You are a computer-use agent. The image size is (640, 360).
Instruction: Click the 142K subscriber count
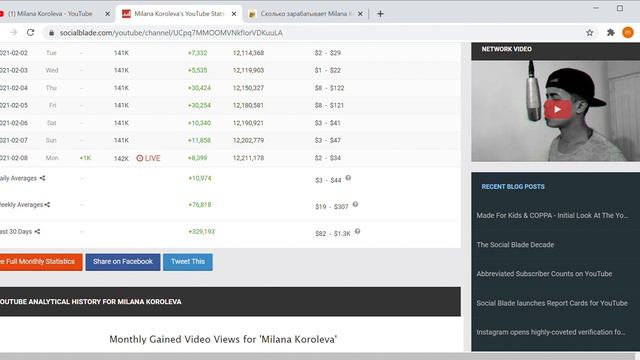[x=121, y=158]
